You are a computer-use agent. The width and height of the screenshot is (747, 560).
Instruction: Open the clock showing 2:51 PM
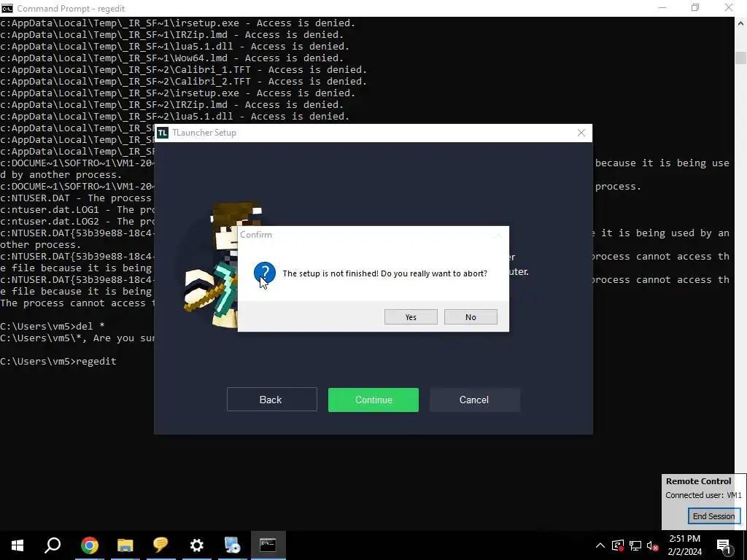click(684, 539)
